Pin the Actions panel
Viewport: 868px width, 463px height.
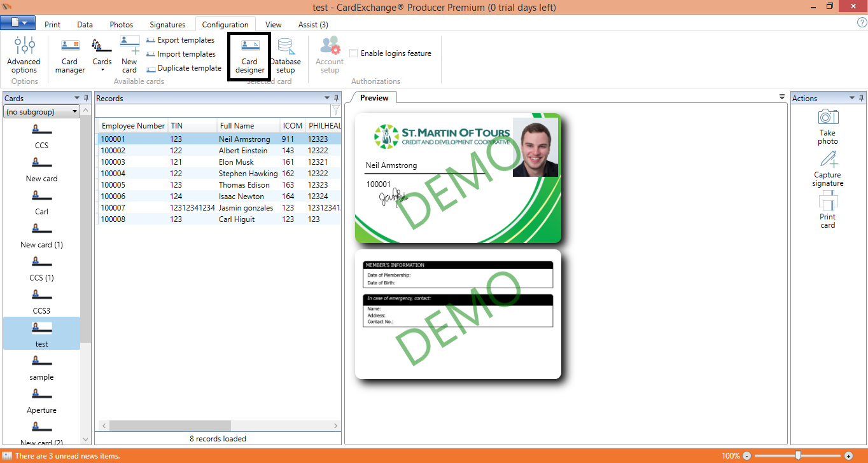click(862, 98)
